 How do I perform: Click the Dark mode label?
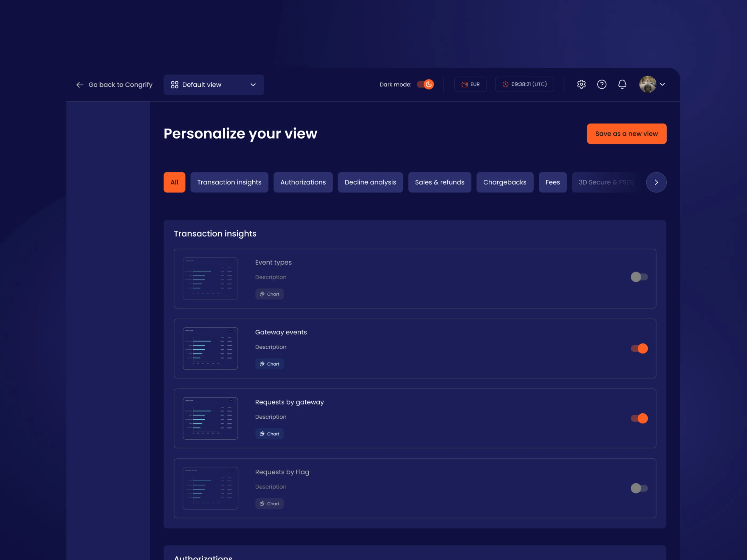coord(395,84)
